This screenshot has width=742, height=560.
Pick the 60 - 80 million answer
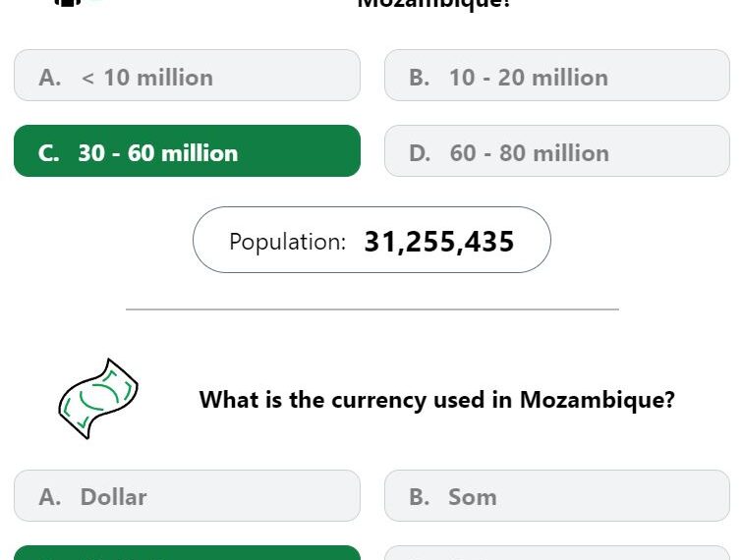click(556, 152)
